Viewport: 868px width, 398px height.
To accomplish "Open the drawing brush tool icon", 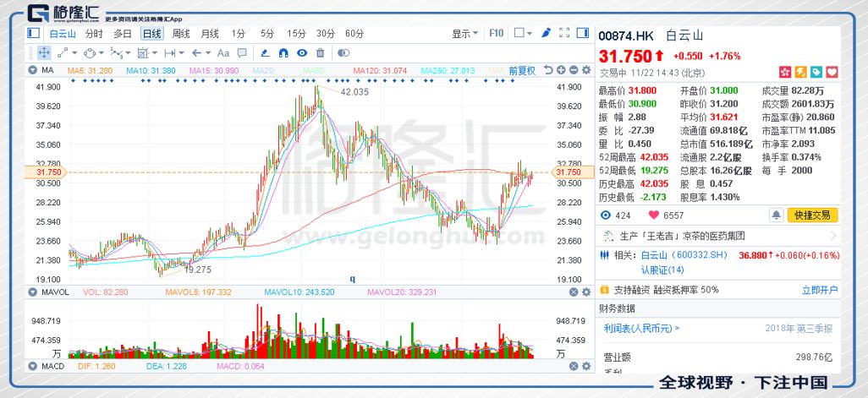I will pyautogui.click(x=546, y=33).
